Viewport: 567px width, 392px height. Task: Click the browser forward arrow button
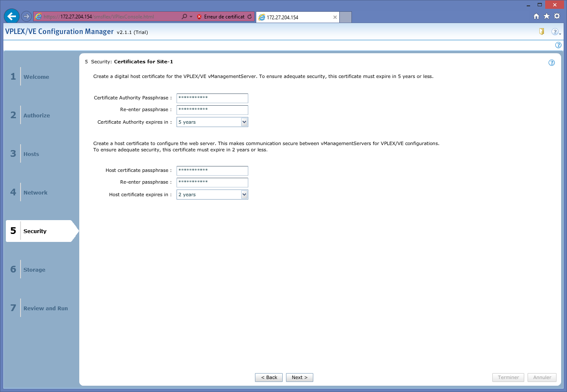click(26, 16)
